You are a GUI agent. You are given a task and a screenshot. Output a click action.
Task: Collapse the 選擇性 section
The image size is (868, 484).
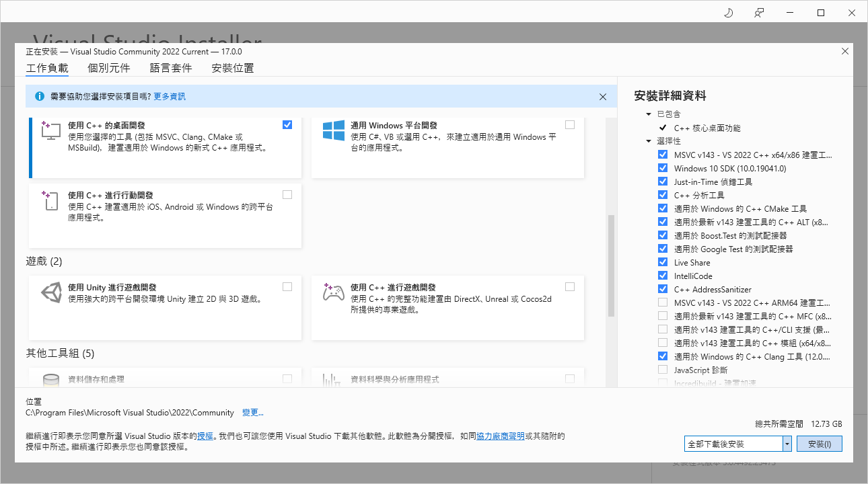pyautogui.click(x=649, y=141)
